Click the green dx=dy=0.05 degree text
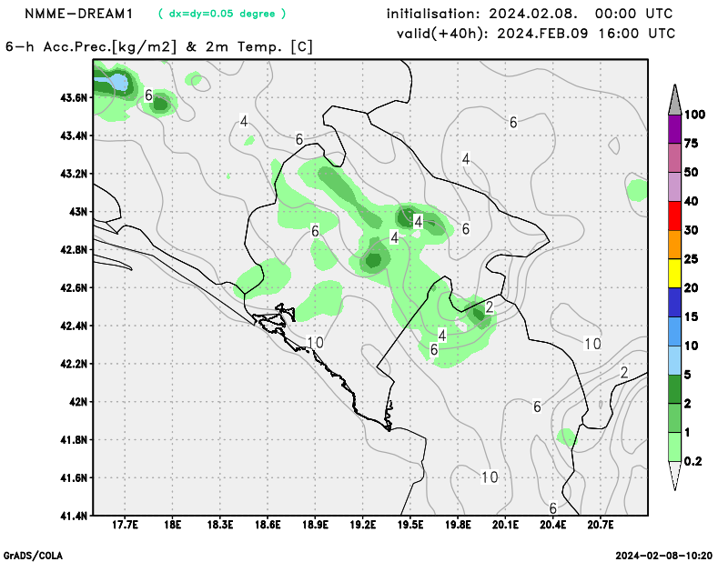The width and height of the screenshot is (728, 562). 222,14
